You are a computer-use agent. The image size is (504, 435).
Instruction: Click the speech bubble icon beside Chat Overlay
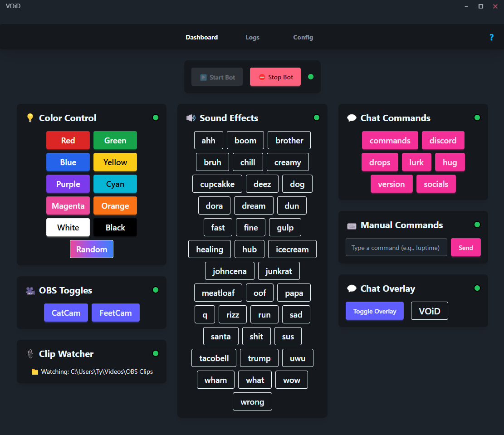352,288
